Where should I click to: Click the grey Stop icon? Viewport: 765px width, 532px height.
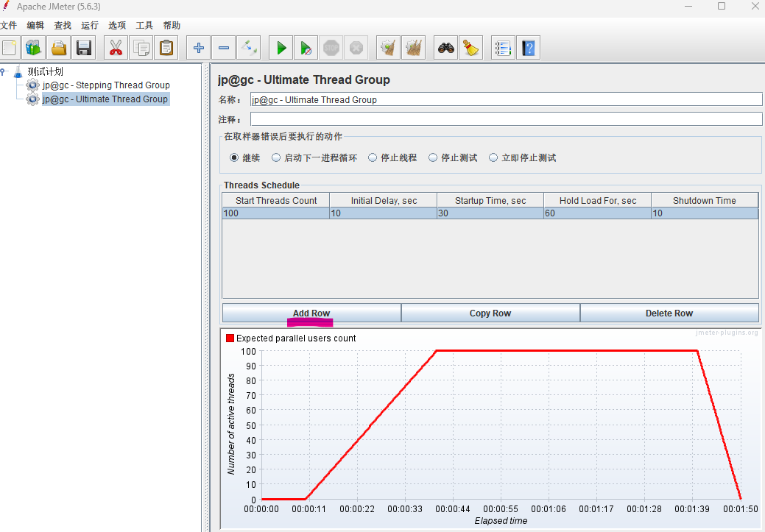(331, 48)
